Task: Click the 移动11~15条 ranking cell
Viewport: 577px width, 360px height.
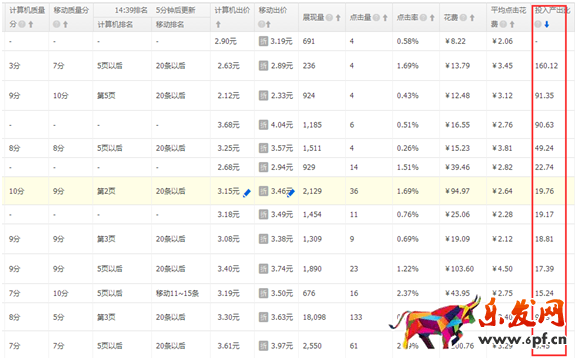Action: pyautogui.click(x=177, y=293)
